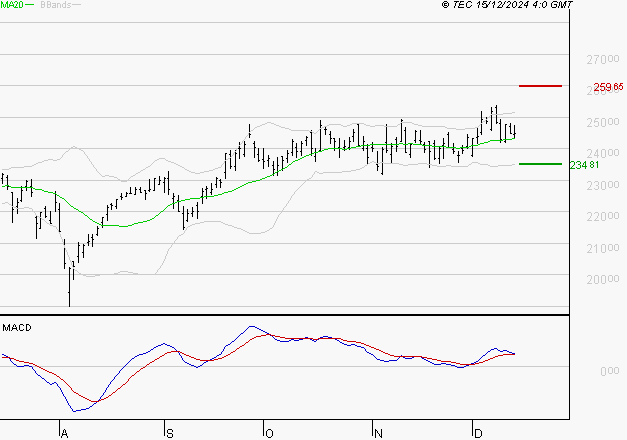Click the 259.65 resistance value
The width and height of the screenshot is (627, 440).
pos(608,87)
